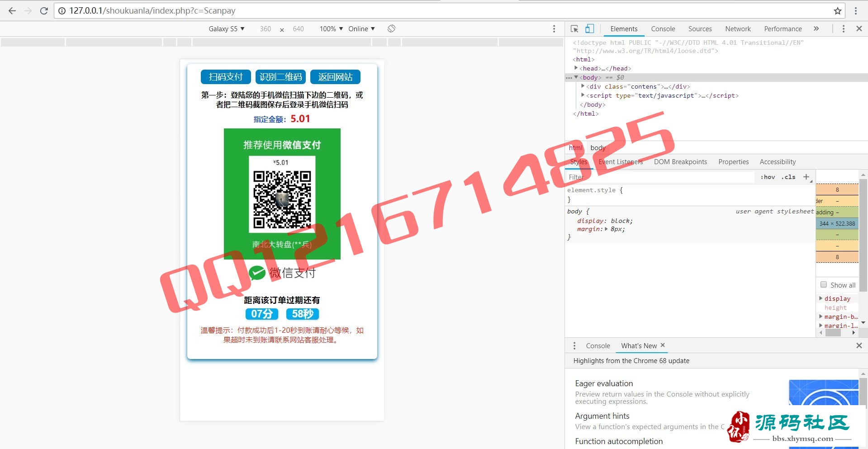
Task: Toggle Show all computed properties checkbox
Action: click(824, 284)
